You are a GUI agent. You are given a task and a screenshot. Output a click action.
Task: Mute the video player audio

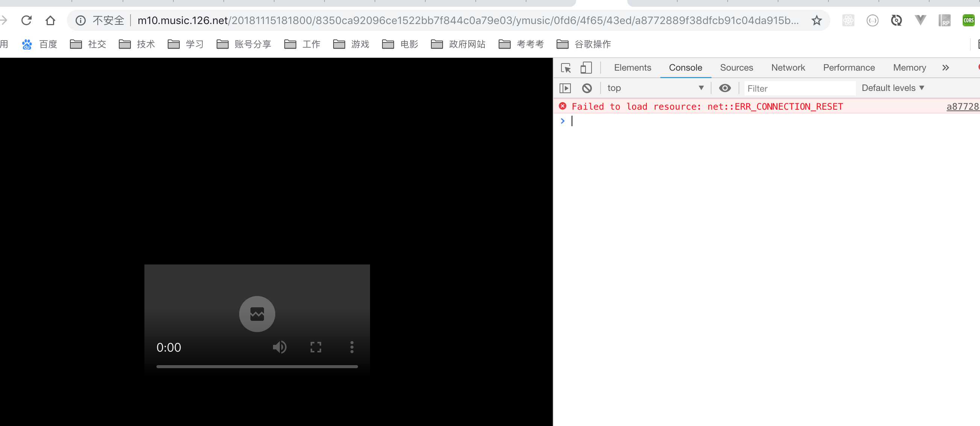280,347
